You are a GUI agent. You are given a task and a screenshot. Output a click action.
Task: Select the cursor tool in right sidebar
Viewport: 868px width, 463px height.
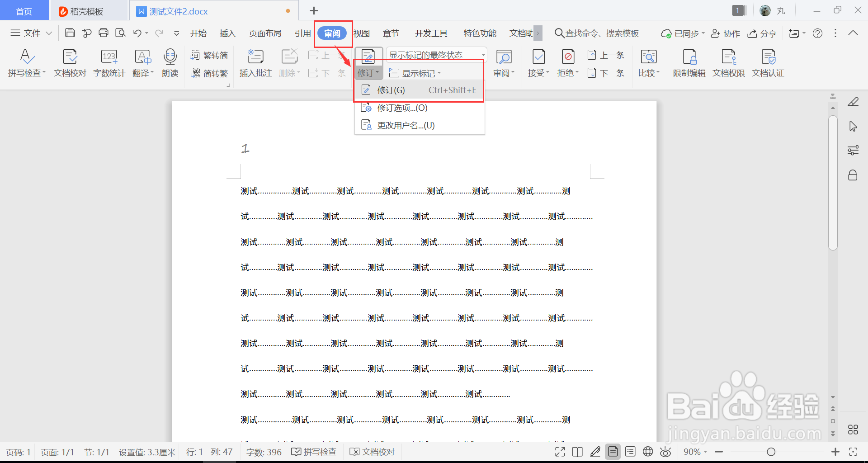click(x=853, y=126)
